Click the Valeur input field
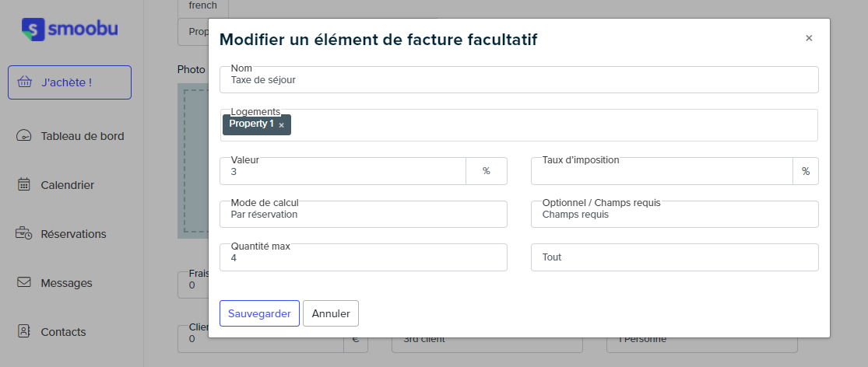Viewport: 868px width, 367px height. pyautogui.click(x=343, y=171)
